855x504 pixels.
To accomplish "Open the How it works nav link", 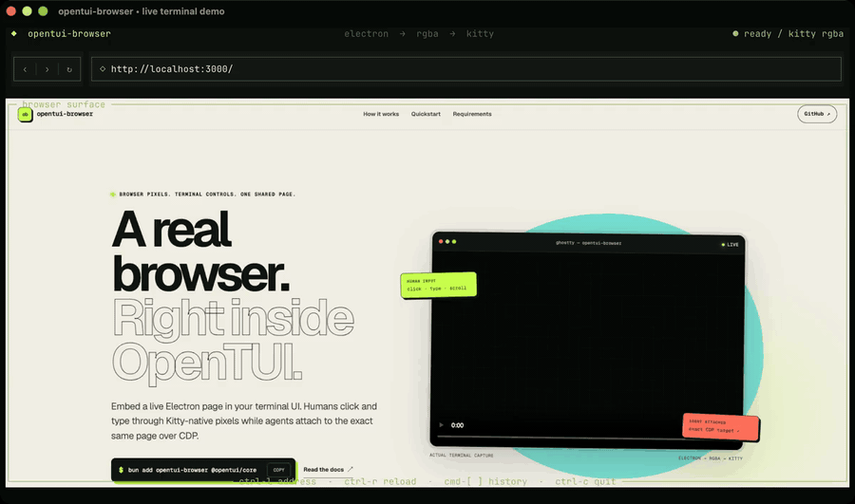I will coord(381,114).
